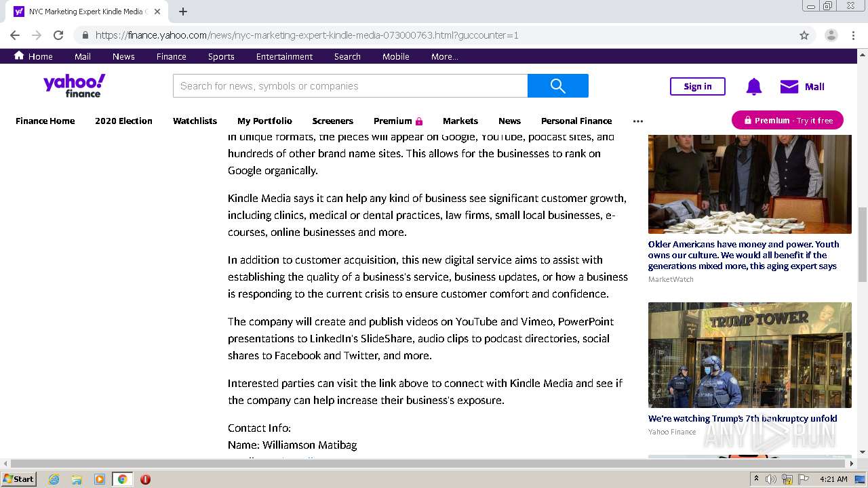Click the horizontal scrollbar at page bottom
This screenshot has width=868, height=488.
pyautogui.click(x=429, y=464)
